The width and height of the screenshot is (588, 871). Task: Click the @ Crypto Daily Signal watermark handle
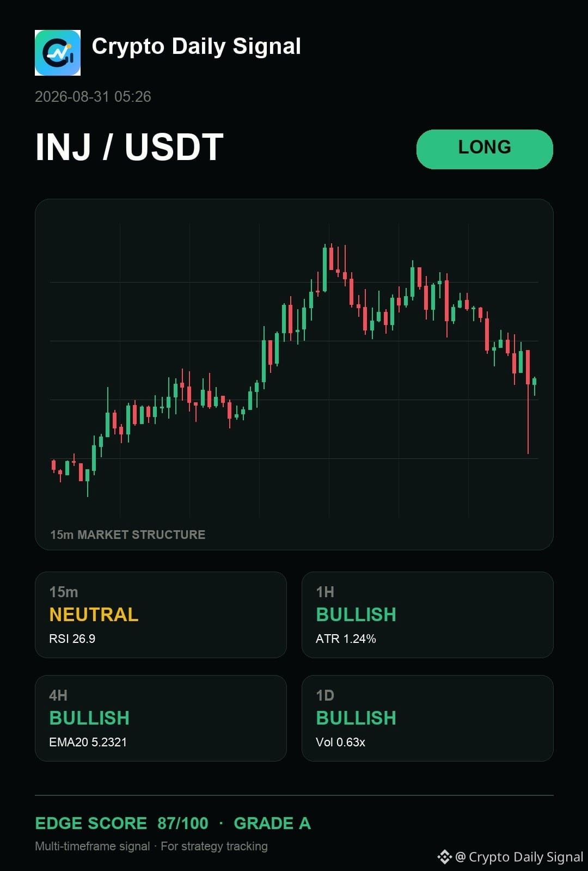coord(519,857)
